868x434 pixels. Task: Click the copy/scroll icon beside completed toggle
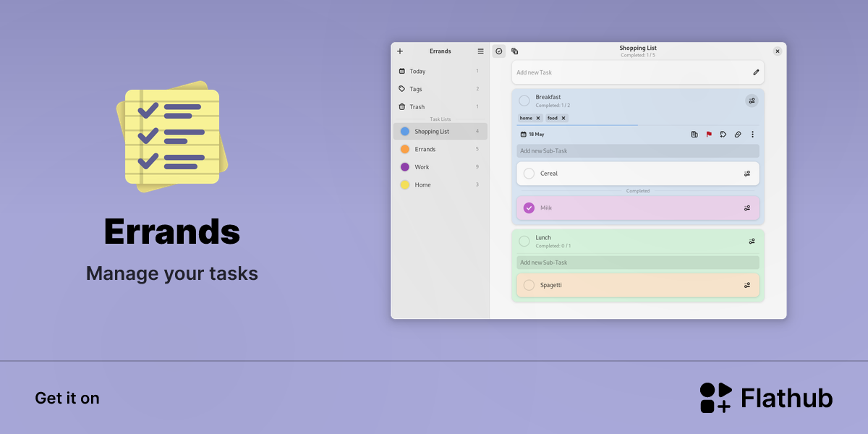coord(514,51)
